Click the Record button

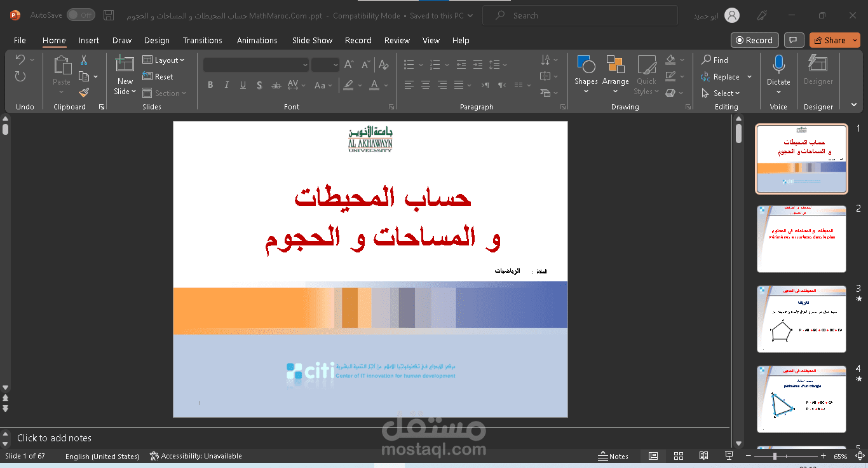click(754, 39)
